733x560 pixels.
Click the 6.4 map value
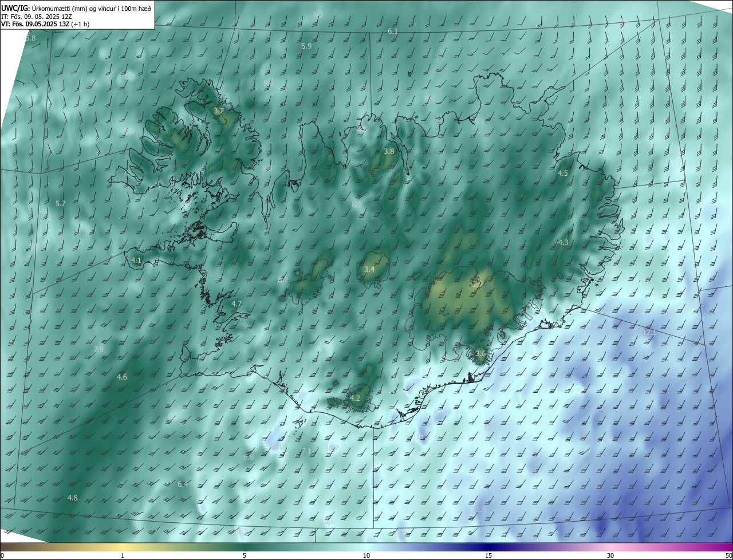[183, 484]
